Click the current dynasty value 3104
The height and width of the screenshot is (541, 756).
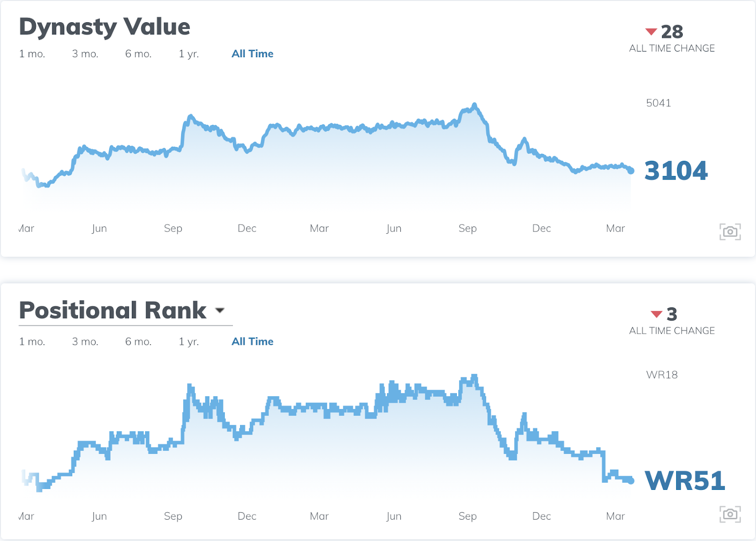pos(676,171)
